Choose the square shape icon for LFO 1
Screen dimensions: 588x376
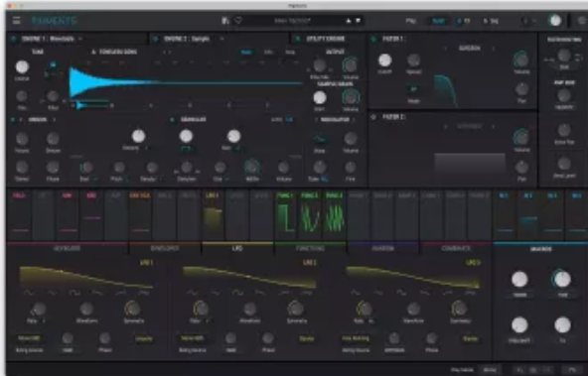[74, 293]
